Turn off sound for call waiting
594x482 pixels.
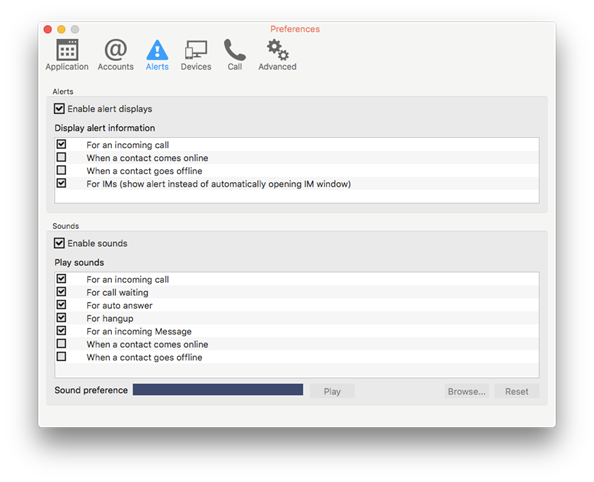coord(61,292)
